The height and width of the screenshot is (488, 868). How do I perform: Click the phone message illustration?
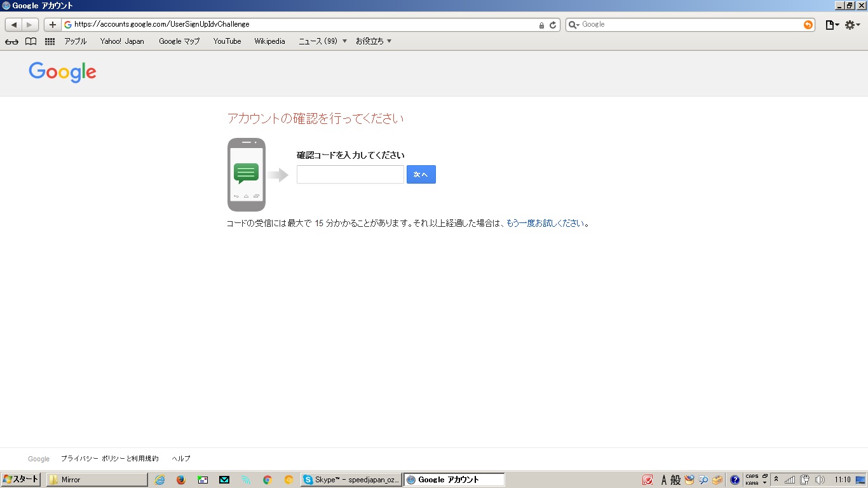click(x=247, y=175)
